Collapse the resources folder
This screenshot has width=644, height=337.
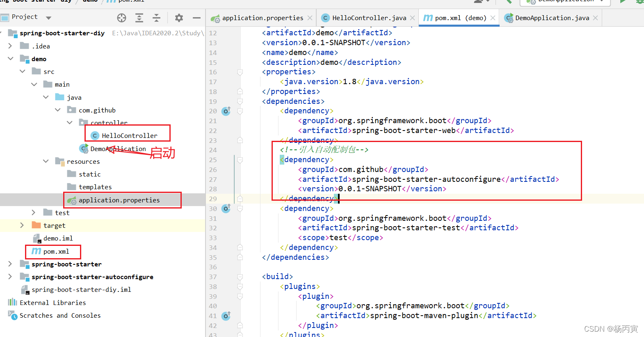46,161
